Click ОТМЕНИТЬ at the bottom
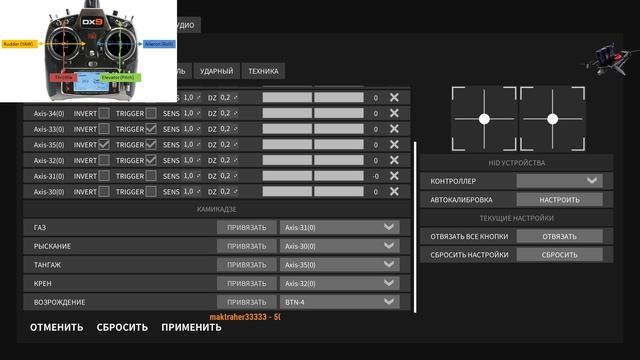 57,327
